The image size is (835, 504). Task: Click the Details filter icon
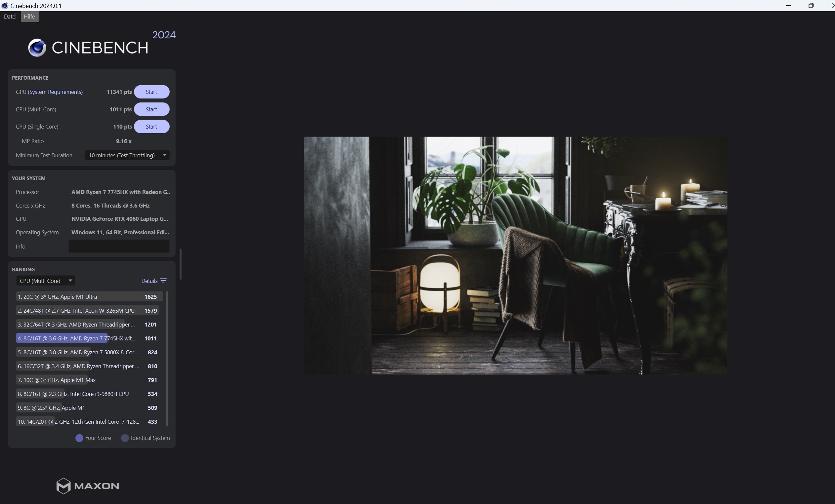(x=163, y=281)
